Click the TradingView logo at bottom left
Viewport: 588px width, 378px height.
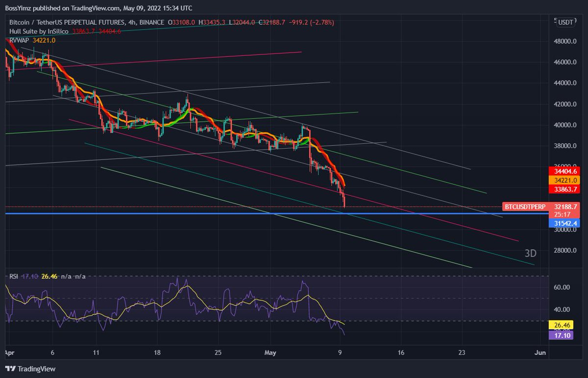(30, 369)
